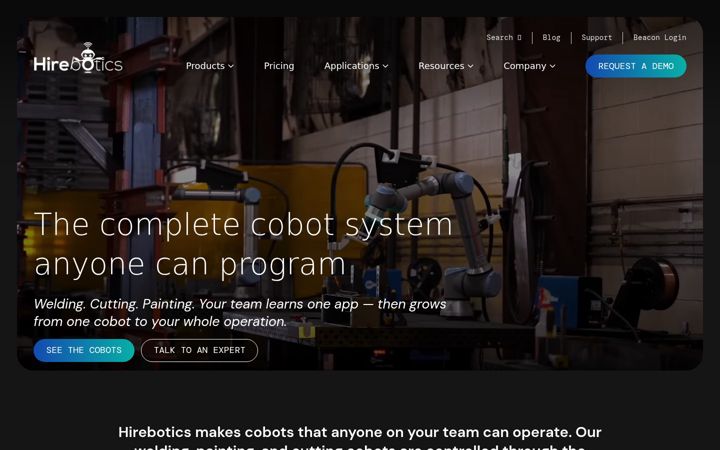720x450 pixels.
Task: Open the Search link in top bar
Action: pyautogui.click(x=504, y=38)
